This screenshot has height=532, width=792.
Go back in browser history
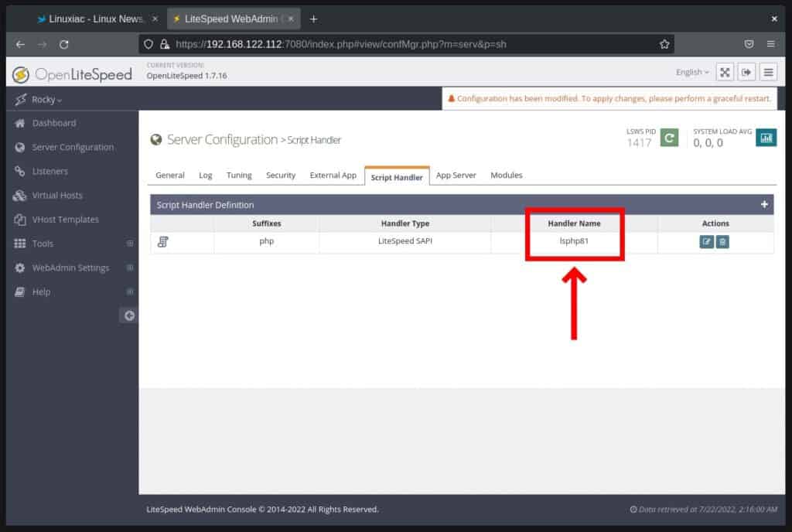point(20,44)
